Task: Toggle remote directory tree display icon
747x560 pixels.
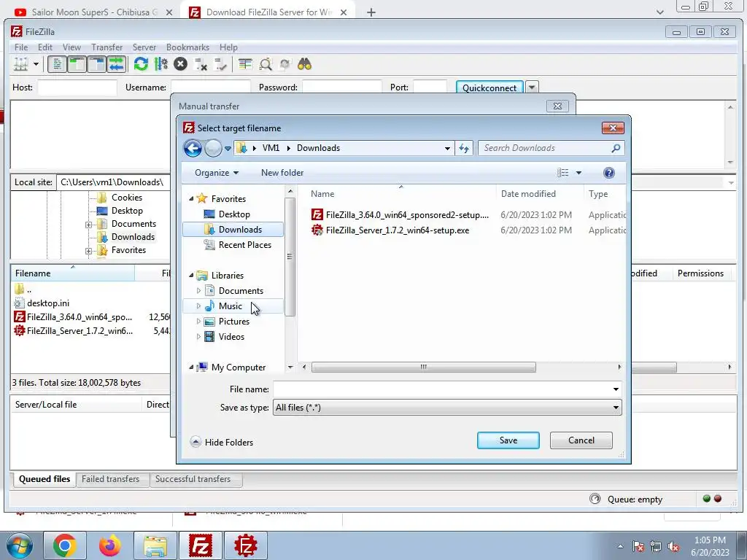Action: point(97,64)
